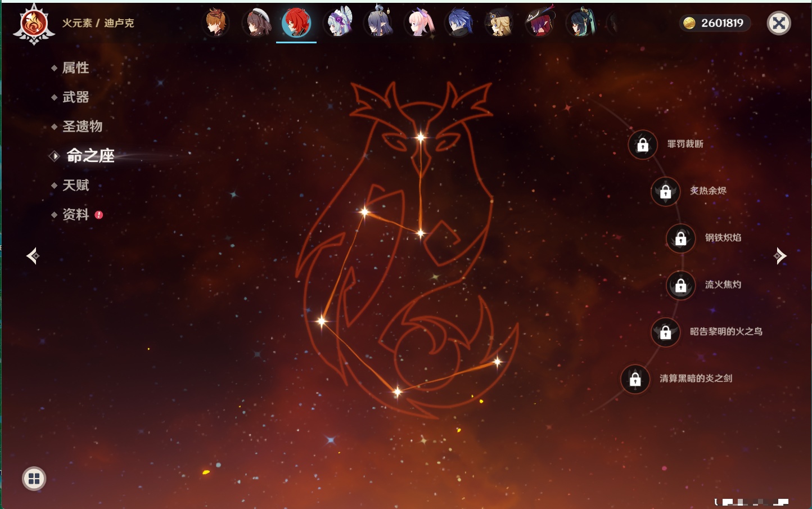Click the star between the owl's eyes
The height and width of the screenshot is (509, 812).
coord(421,137)
